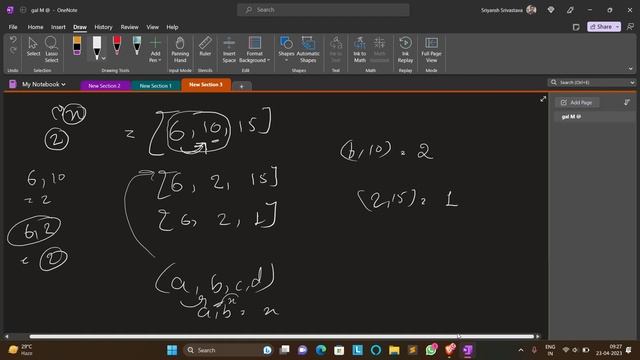Viewport: 640px width, 360px height.
Task: Open File Explorer from the taskbar
Action: coord(394,350)
